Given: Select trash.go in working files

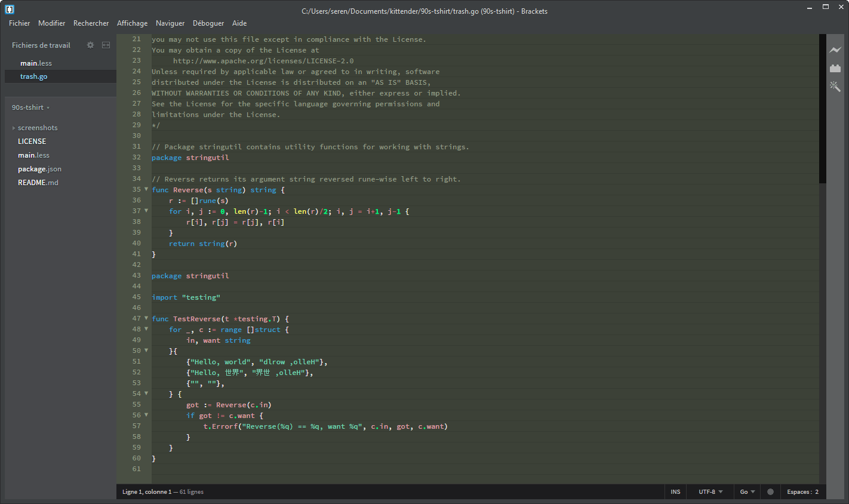Looking at the screenshot, I should click(60, 76).
